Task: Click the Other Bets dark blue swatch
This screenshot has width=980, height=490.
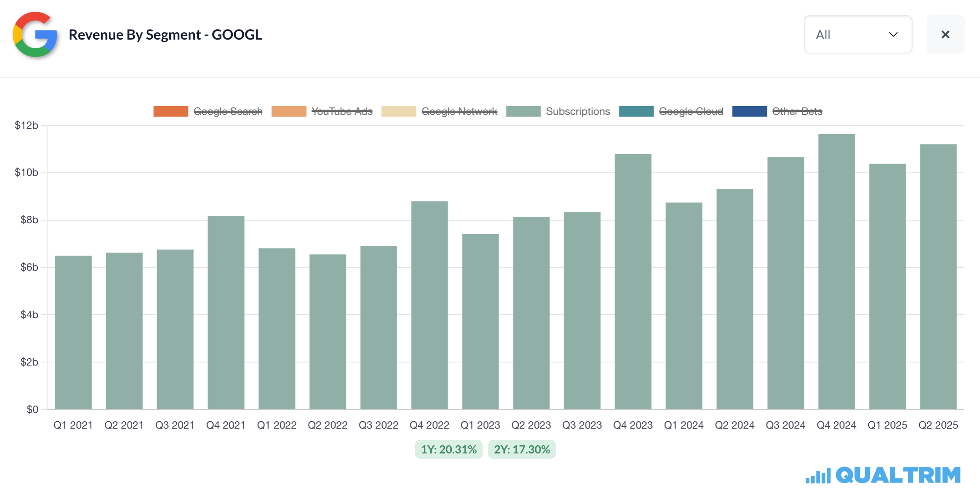Action: coord(749,111)
